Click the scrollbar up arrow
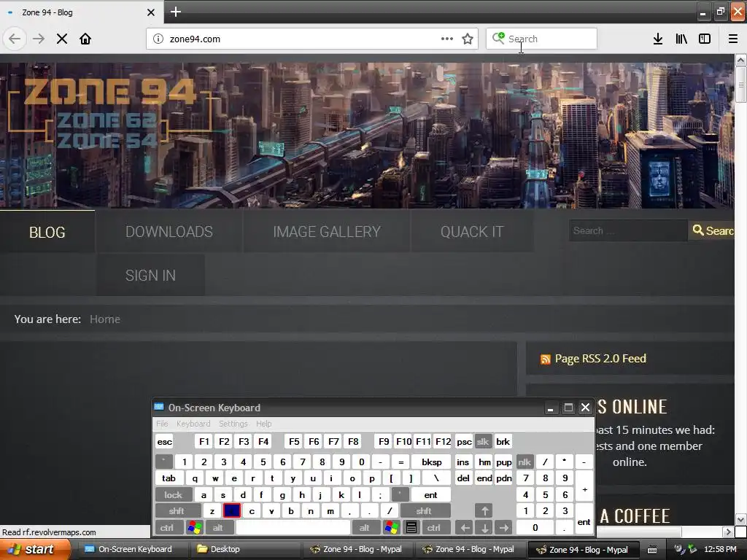This screenshot has height=560, width=747. click(740, 60)
